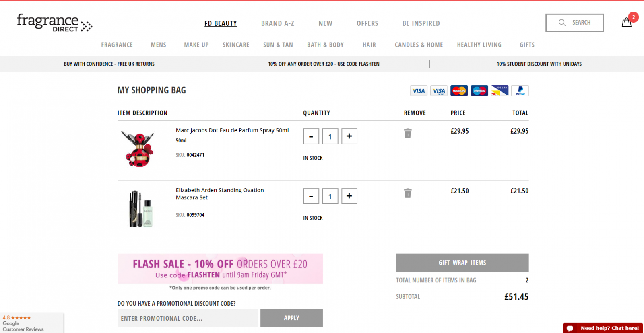Click Elizabeth Arden price £21.50
Viewport: 644px width, 333px height.
[x=460, y=191]
